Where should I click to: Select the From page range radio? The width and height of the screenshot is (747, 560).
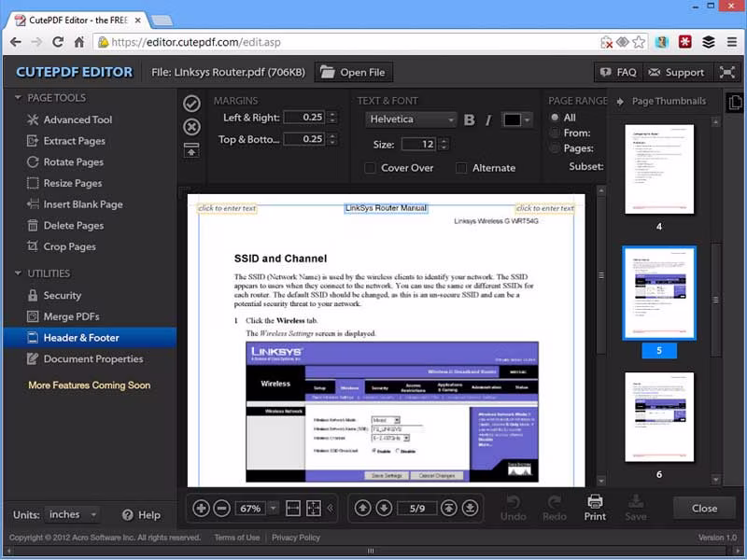[555, 133]
